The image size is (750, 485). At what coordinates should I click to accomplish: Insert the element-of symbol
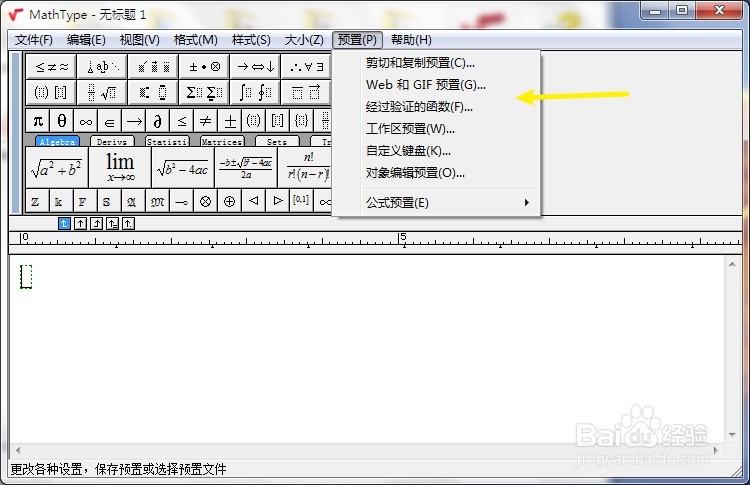coord(110,121)
